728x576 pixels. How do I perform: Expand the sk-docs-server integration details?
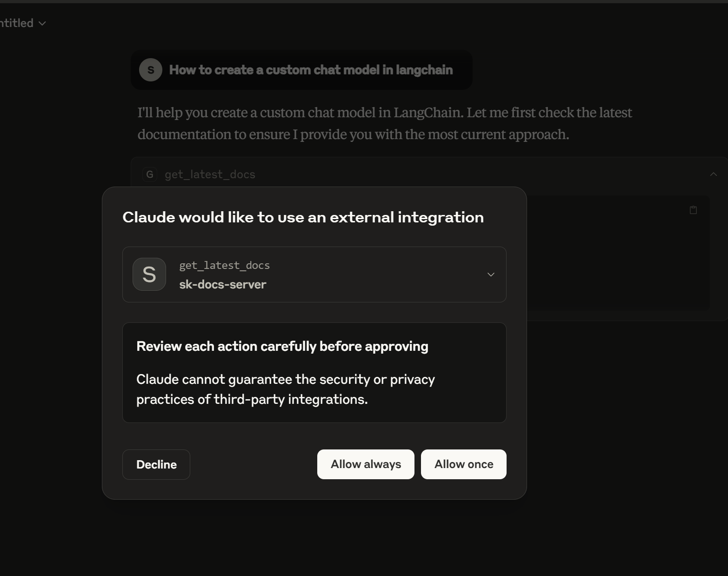(491, 275)
